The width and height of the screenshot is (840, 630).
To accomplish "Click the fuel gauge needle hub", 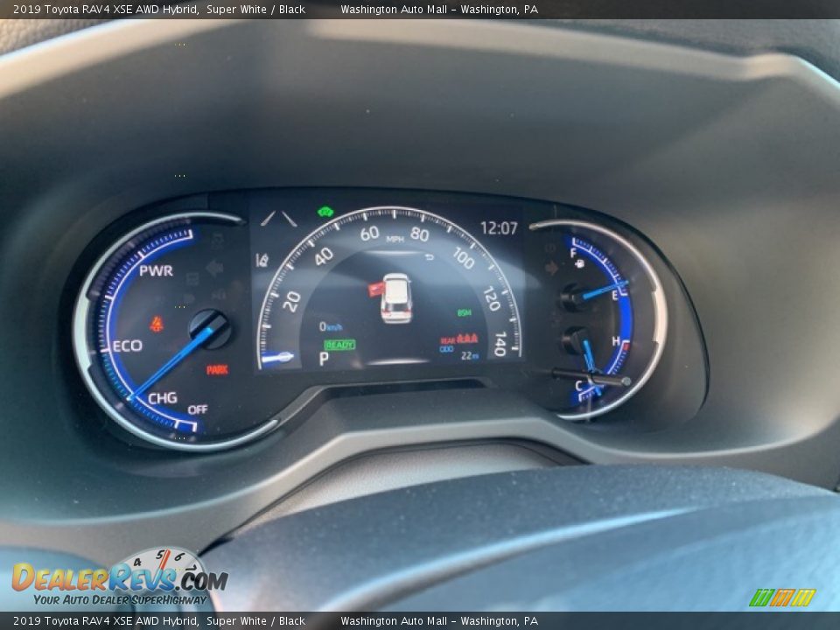I will pos(573,297).
